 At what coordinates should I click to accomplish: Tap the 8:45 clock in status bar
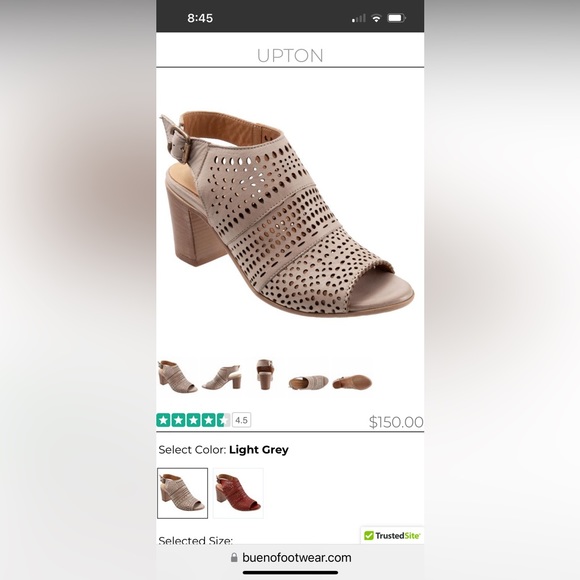(x=200, y=18)
